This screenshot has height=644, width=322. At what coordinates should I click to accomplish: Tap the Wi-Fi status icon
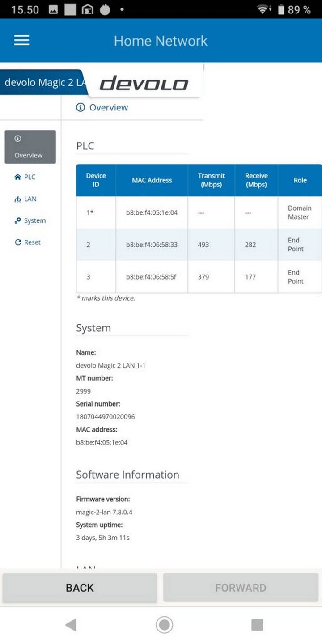[264, 9]
